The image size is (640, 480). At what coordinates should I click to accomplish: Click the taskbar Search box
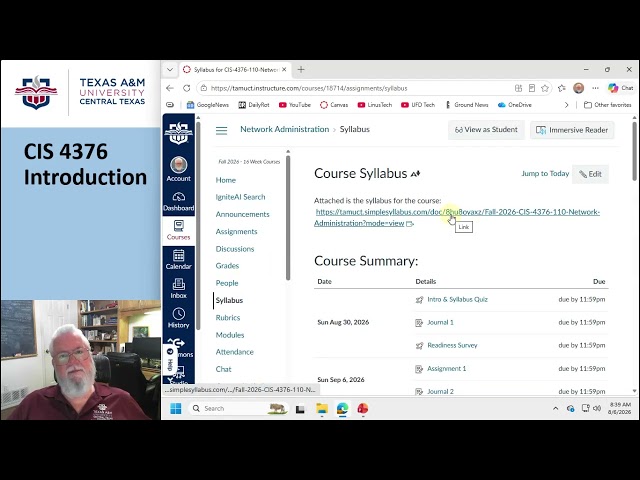(x=239, y=408)
